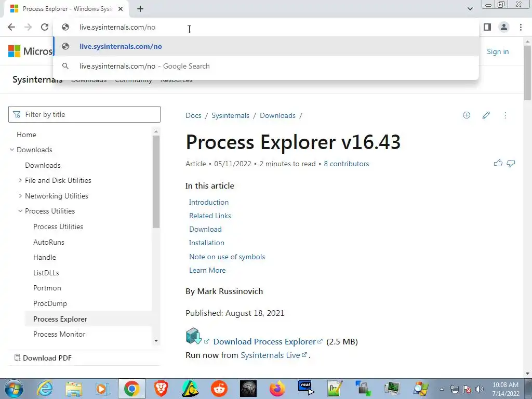Image resolution: width=532 pixels, height=399 pixels.
Task: Go to the Docs breadcrumb
Action: (x=193, y=116)
